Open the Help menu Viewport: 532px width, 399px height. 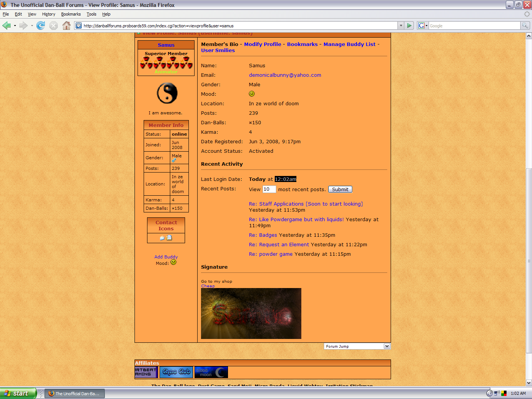(106, 14)
